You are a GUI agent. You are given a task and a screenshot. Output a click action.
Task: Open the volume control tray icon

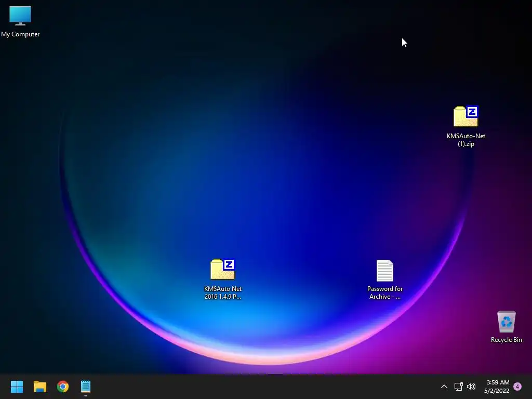tap(471, 387)
